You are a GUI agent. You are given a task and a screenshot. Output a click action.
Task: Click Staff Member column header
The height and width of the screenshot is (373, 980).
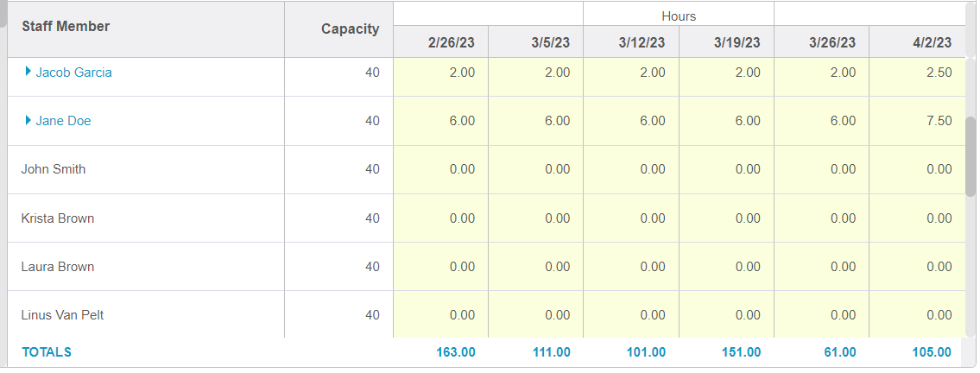click(x=66, y=26)
